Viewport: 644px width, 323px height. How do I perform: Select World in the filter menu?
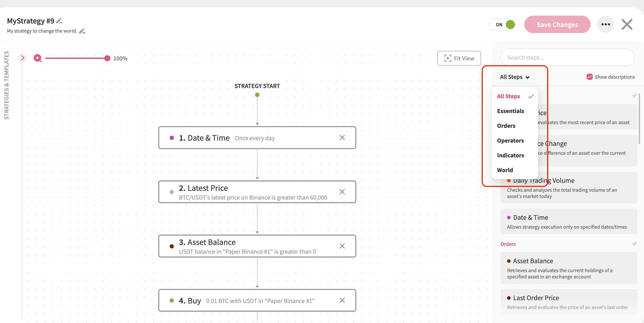[515, 170]
